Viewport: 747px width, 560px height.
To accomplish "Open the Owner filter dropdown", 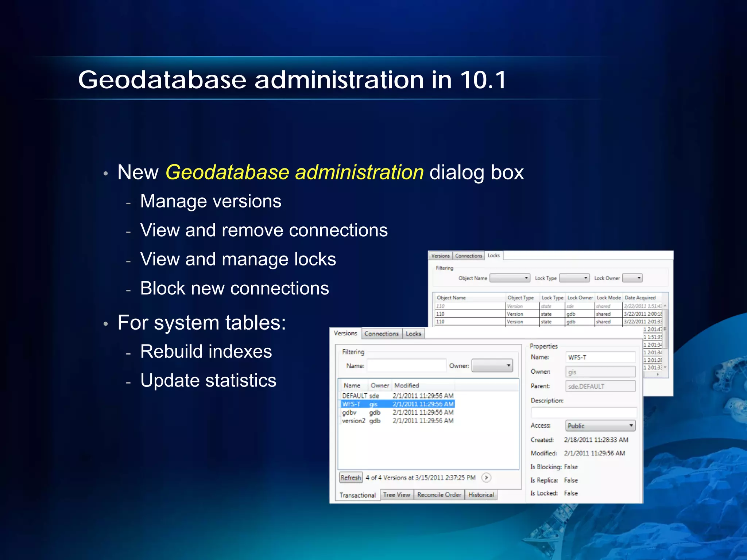I will (x=492, y=365).
